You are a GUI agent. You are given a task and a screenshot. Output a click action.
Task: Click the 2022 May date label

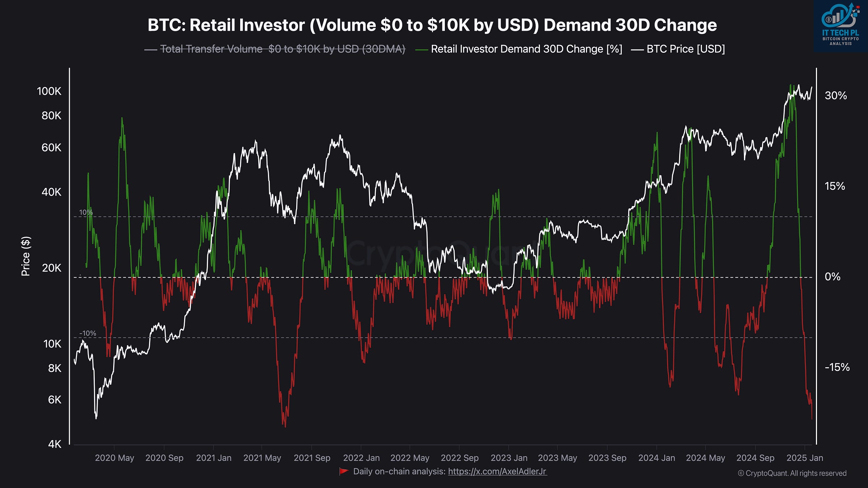[410, 458]
